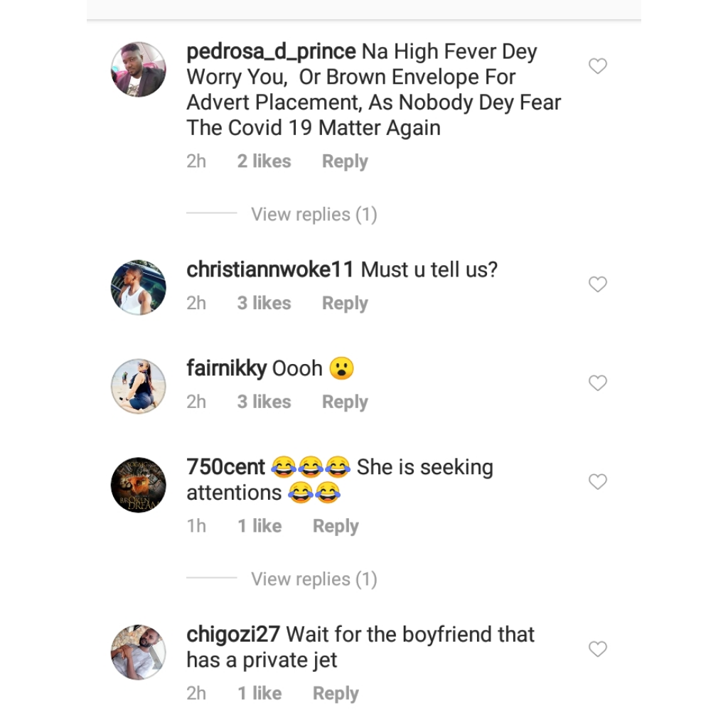Reply to fairnikky's comment
728x728 pixels.
[345, 402]
